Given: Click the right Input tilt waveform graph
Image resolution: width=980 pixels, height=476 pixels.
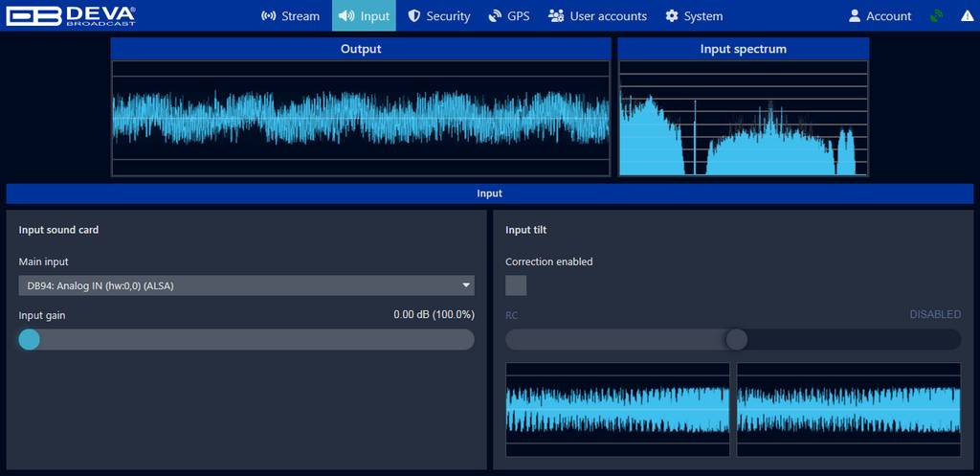Looking at the screenshot, I should 849,410.
